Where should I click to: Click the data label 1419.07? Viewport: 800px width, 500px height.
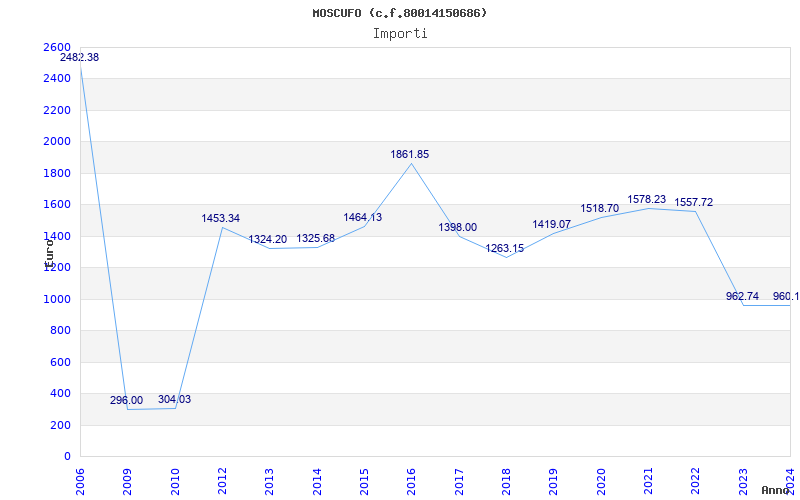[552, 224]
